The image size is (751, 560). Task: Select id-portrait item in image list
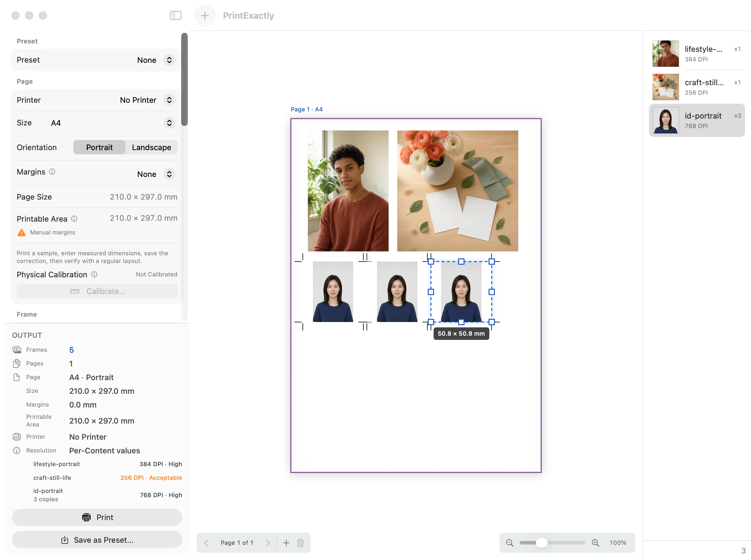coord(697,120)
